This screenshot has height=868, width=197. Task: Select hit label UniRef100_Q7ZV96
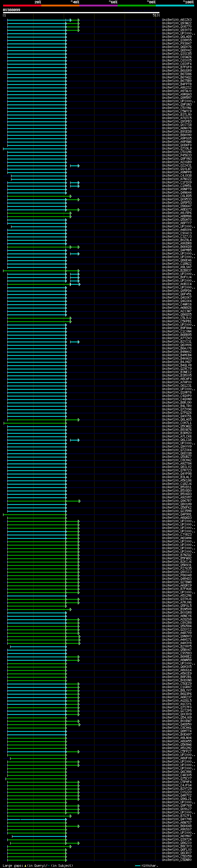[176, 410]
